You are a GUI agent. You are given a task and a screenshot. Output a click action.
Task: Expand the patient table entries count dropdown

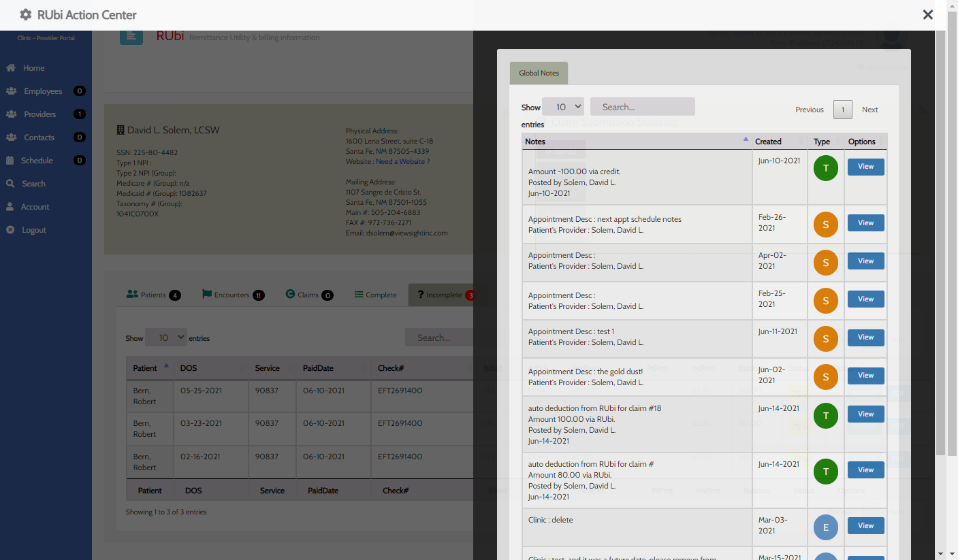click(165, 337)
